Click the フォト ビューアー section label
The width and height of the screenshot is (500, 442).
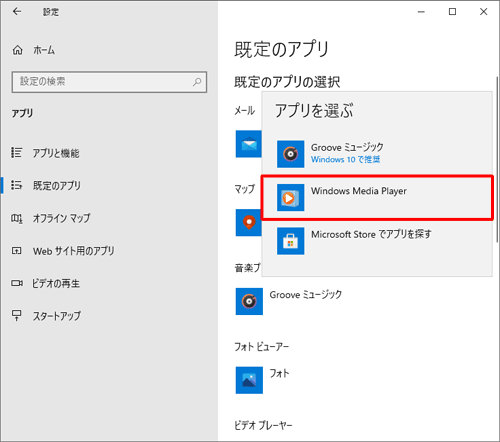pos(262,347)
